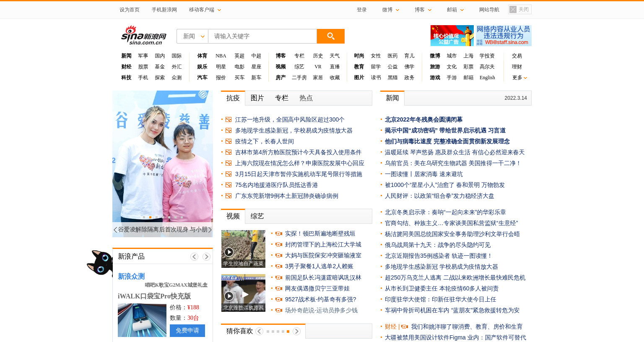Click video icon before 封闭管理下的上海松江大学城
Image resolution: width=644 pixels, height=342 pixels.
[x=279, y=244]
